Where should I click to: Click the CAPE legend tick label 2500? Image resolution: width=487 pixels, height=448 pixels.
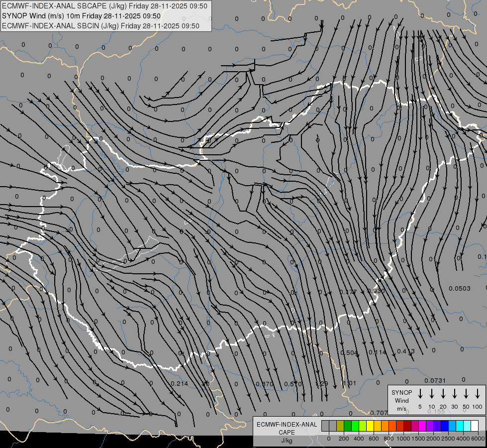point(449,439)
